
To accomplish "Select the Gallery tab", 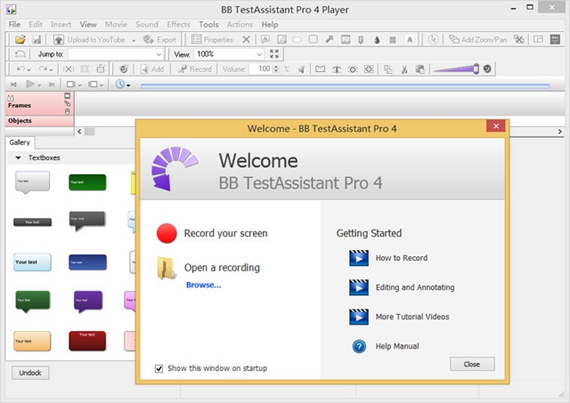I will coord(20,142).
